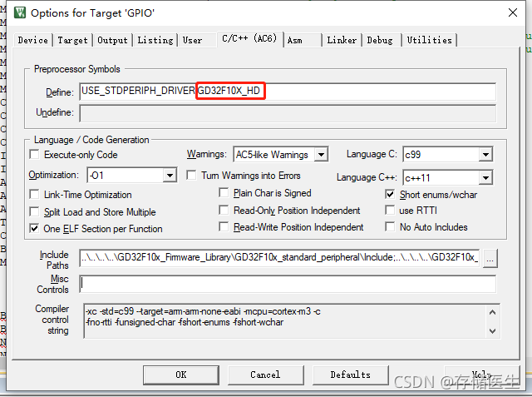Switch to the Target tab
Image resolution: width=532 pixels, height=397 pixels.
[72, 40]
